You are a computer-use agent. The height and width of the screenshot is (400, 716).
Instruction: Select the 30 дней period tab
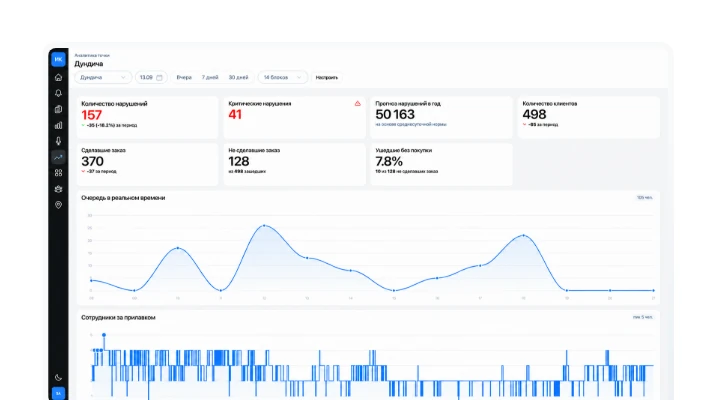[238, 78]
